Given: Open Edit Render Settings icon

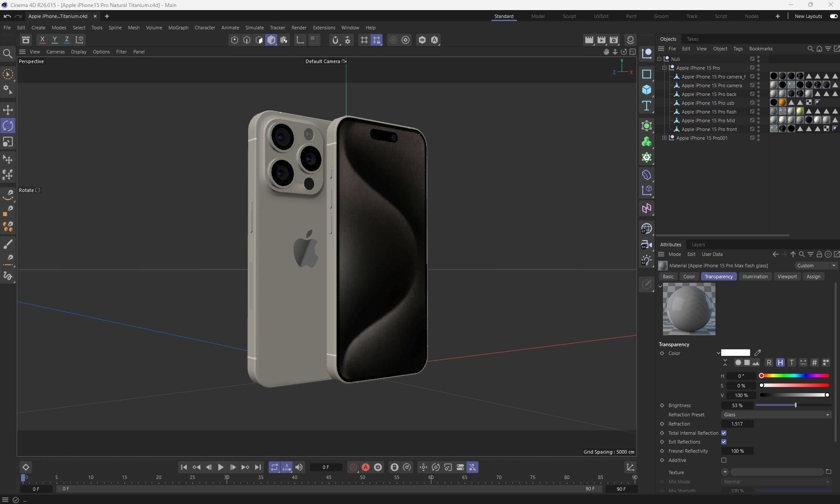Looking at the screenshot, I should [614, 40].
